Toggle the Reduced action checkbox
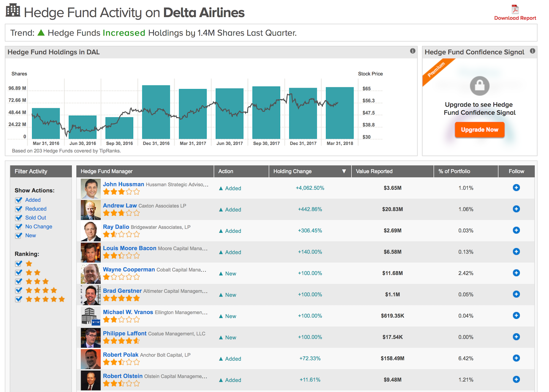Screen dimensions: 549x392 pyautogui.click(x=19, y=209)
